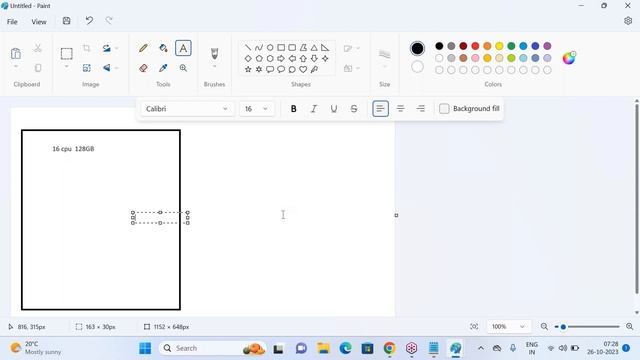The image size is (640, 360).
Task: Open the Calibri font family dropdown
Action: point(187,109)
